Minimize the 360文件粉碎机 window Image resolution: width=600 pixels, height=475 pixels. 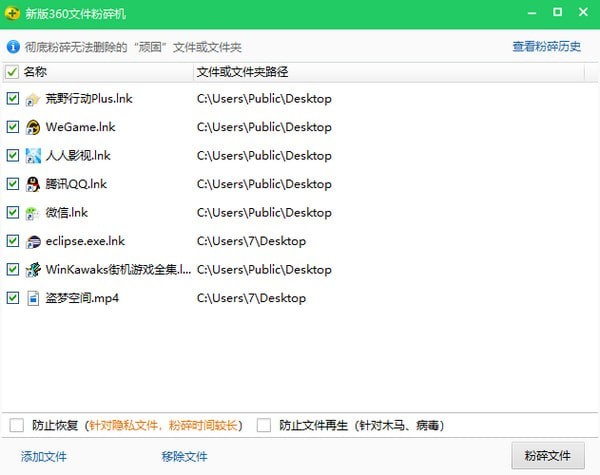pos(532,13)
